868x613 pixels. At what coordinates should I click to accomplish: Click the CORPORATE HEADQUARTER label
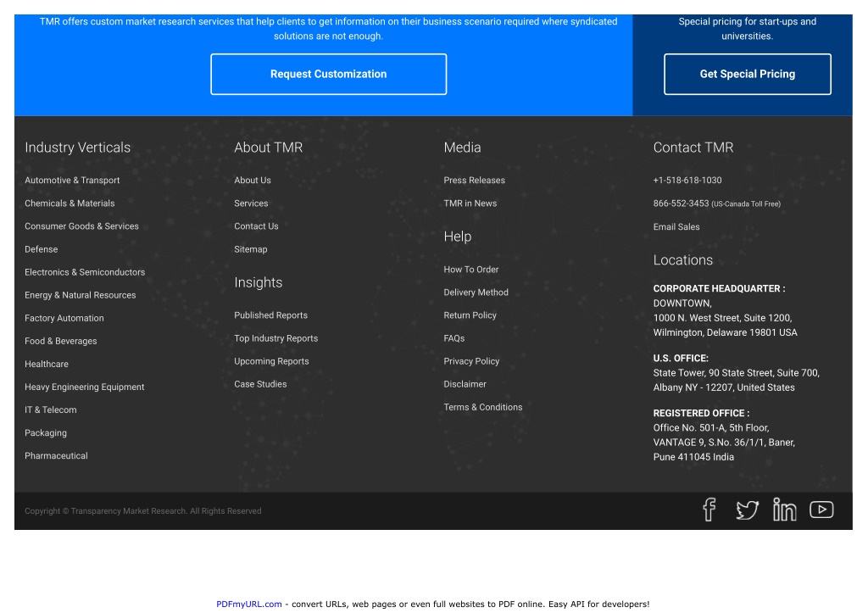pyautogui.click(x=719, y=288)
